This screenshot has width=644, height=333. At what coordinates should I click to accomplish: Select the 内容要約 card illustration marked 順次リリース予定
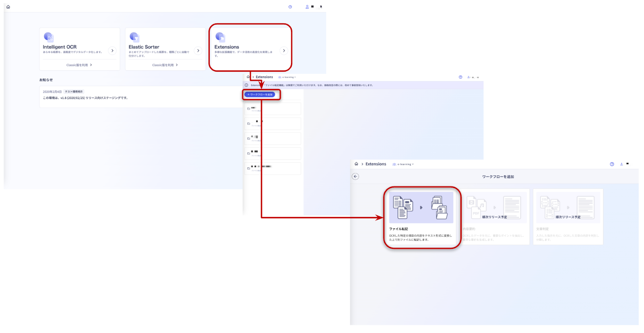[495, 207]
